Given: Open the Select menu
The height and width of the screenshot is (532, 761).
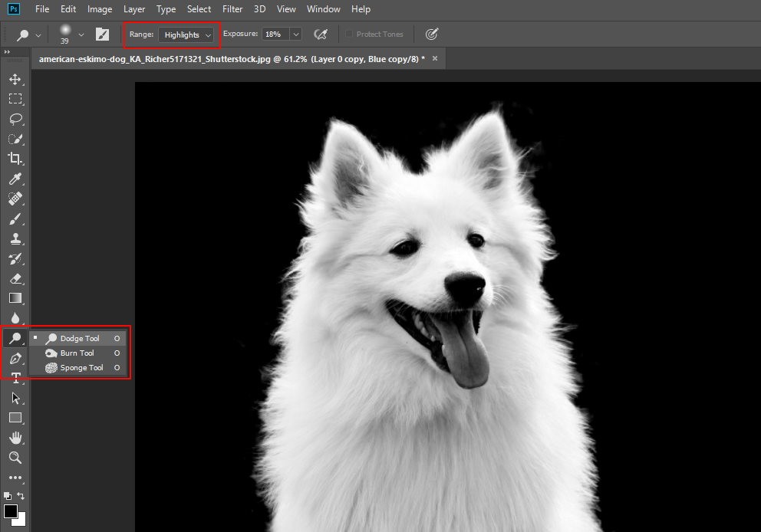Looking at the screenshot, I should coord(199,8).
